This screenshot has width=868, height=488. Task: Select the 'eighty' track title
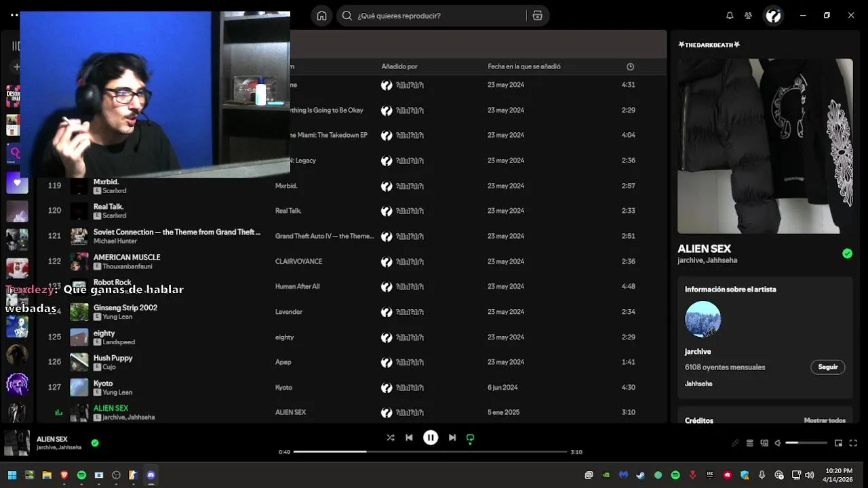click(x=104, y=333)
